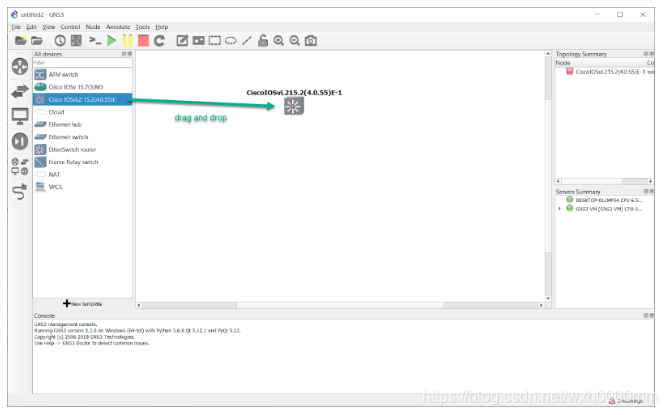Screen dimensions: 668x415
Task: Click the canvas horizontal scrollbar
Action: pos(340,305)
